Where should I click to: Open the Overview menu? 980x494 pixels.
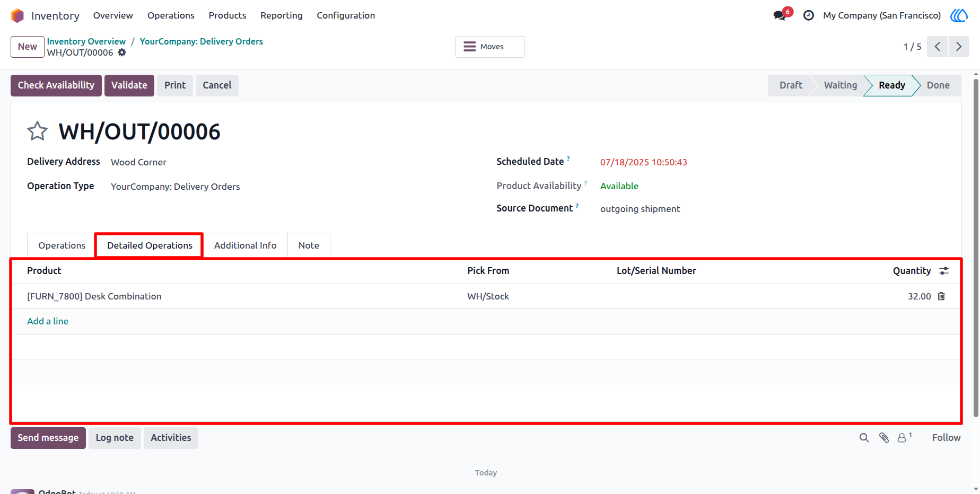[x=113, y=15]
